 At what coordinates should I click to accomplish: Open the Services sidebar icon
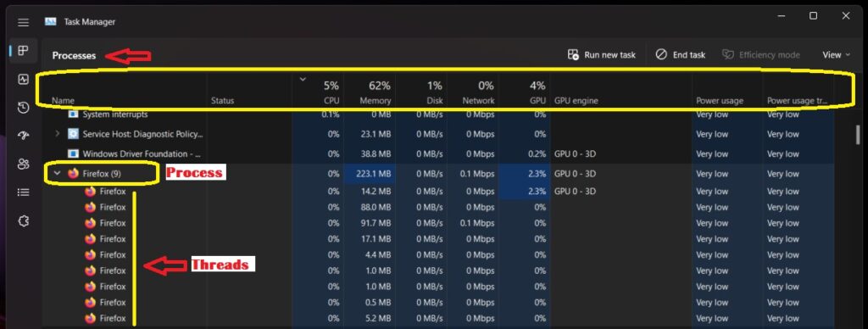(23, 220)
